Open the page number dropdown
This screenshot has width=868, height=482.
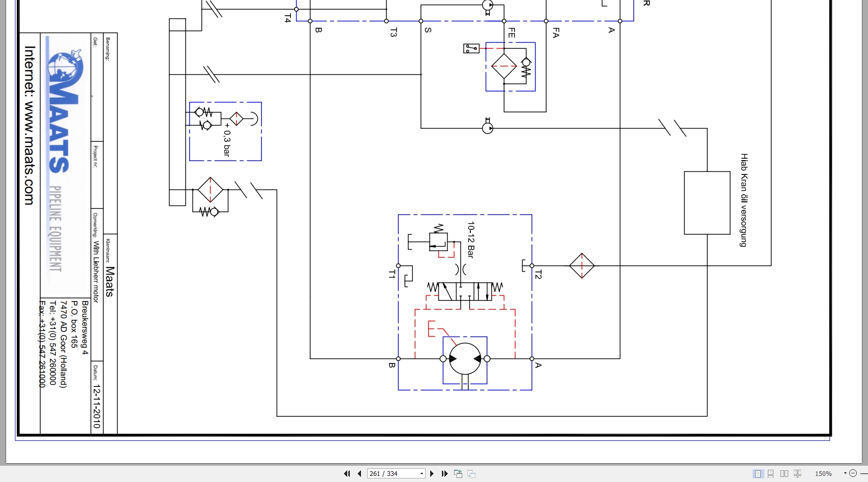pos(421,473)
